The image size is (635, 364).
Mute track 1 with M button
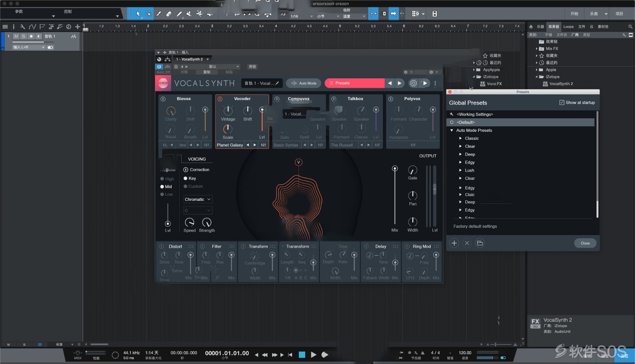point(16,36)
